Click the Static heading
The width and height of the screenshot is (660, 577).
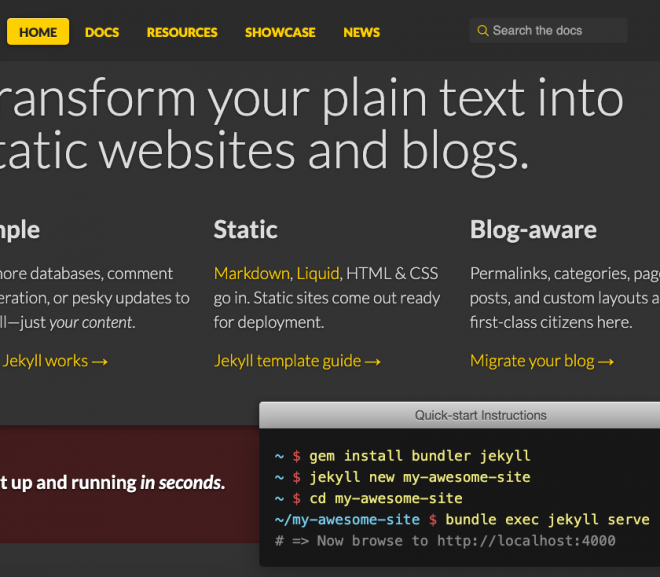point(245,229)
